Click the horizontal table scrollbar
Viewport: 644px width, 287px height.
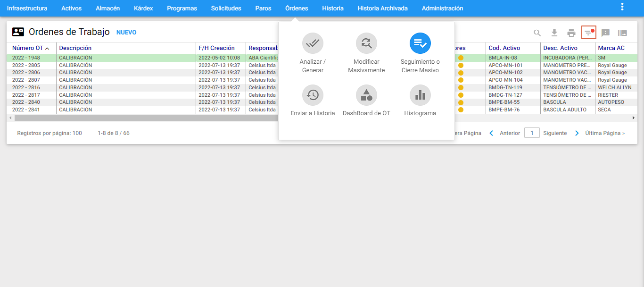[x=142, y=118]
